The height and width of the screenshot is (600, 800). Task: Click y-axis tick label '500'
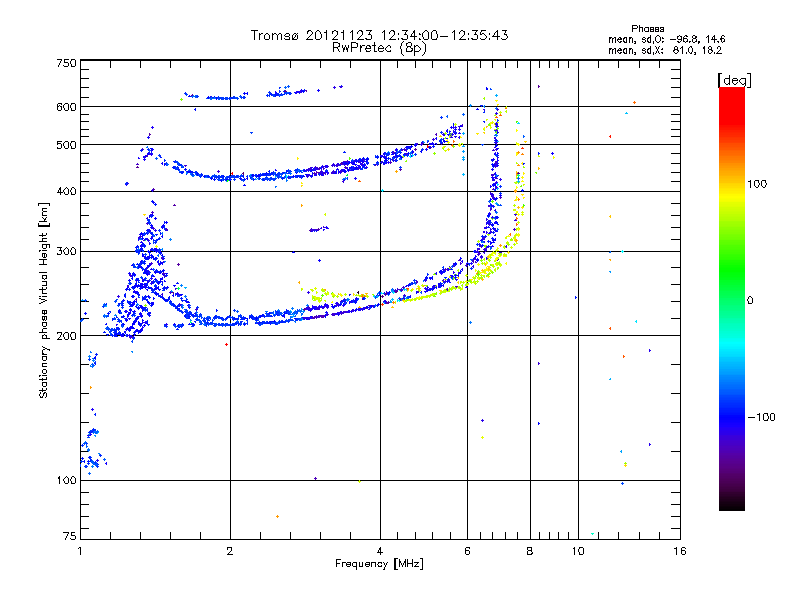[66, 145]
